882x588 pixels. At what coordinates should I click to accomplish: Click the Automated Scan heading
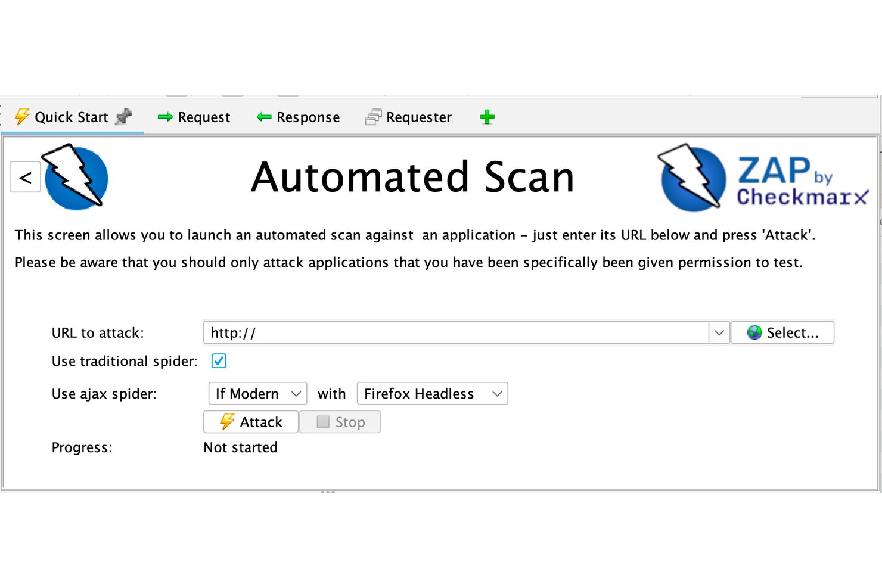tap(412, 177)
